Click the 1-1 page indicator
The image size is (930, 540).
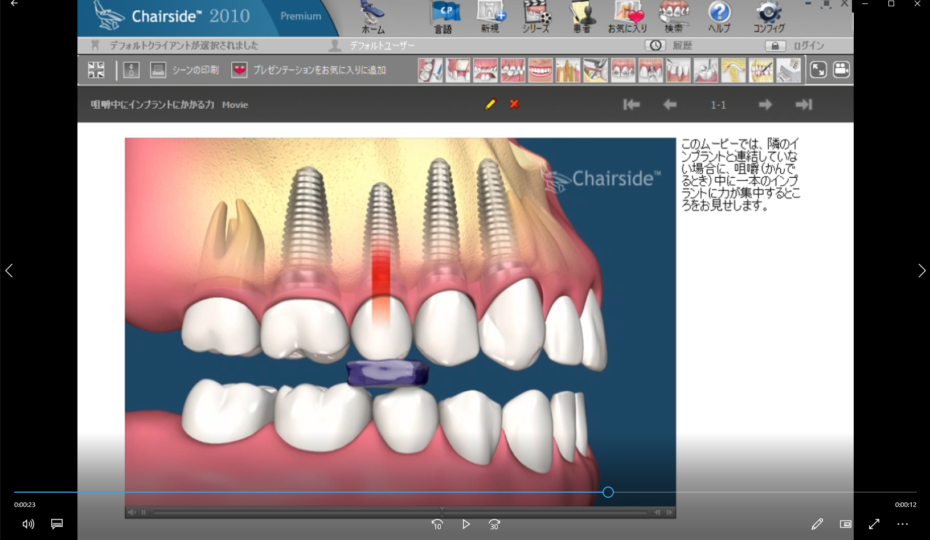click(718, 105)
